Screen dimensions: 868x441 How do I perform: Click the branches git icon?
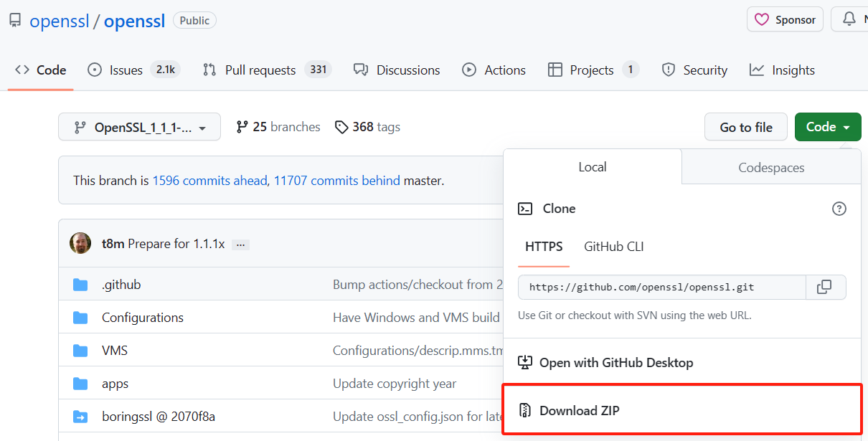242,127
